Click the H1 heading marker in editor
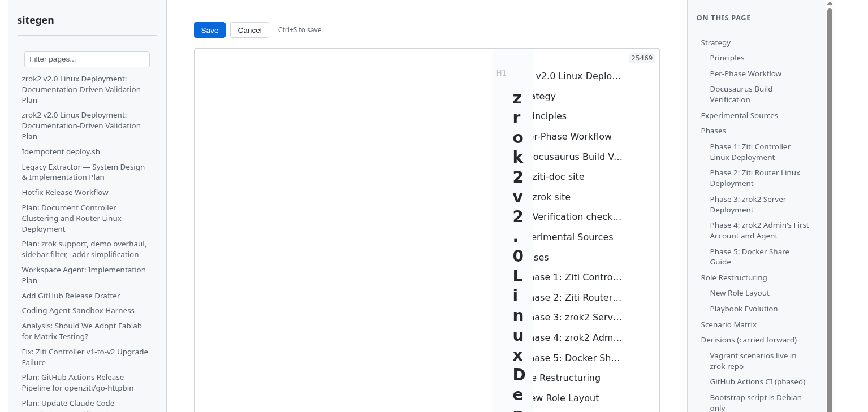The height and width of the screenshot is (412, 868). click(501, 73)
